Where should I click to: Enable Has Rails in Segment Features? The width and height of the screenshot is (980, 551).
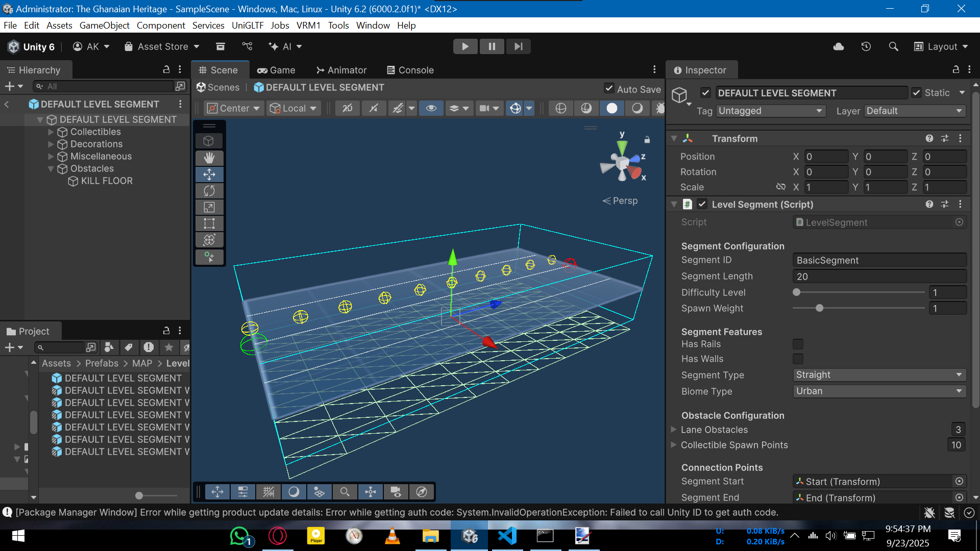pyautogui.click(x=798, y=344)
